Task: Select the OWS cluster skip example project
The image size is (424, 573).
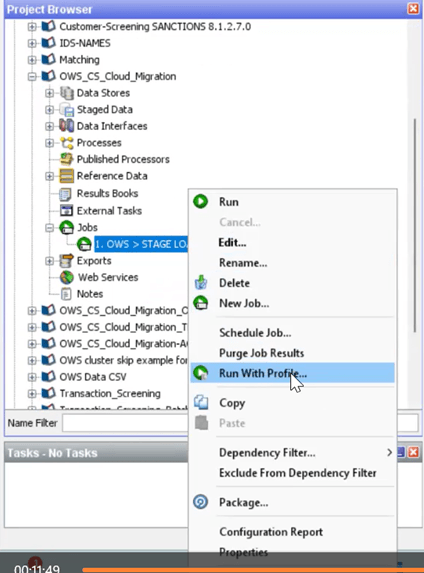Action: (123, 360)
